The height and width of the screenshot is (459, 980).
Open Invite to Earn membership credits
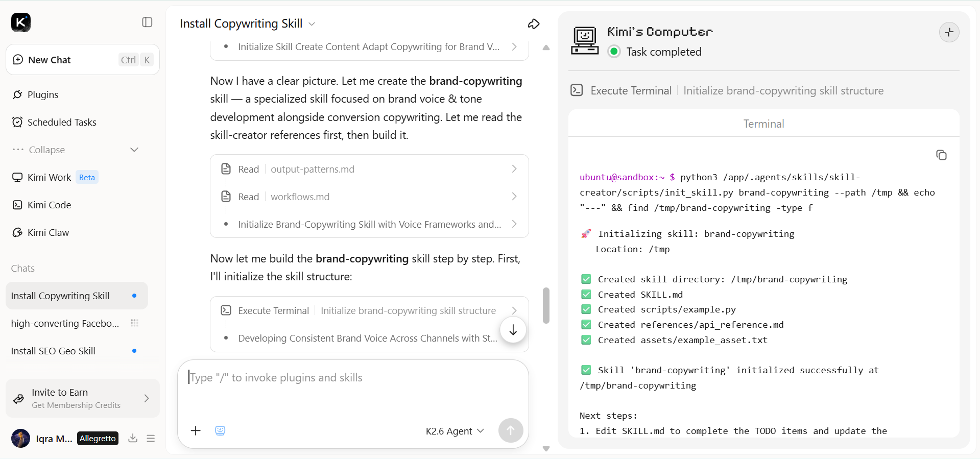click(x=83, y=398)
